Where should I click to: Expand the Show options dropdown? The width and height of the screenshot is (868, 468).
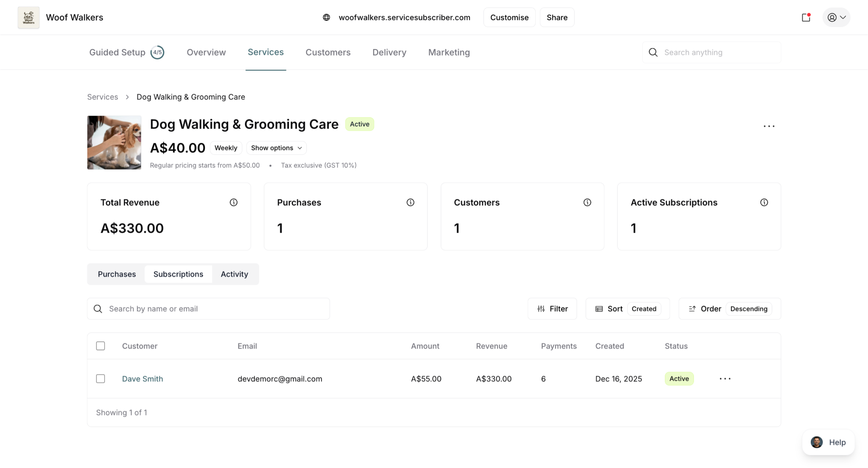(x=276, y=148)
